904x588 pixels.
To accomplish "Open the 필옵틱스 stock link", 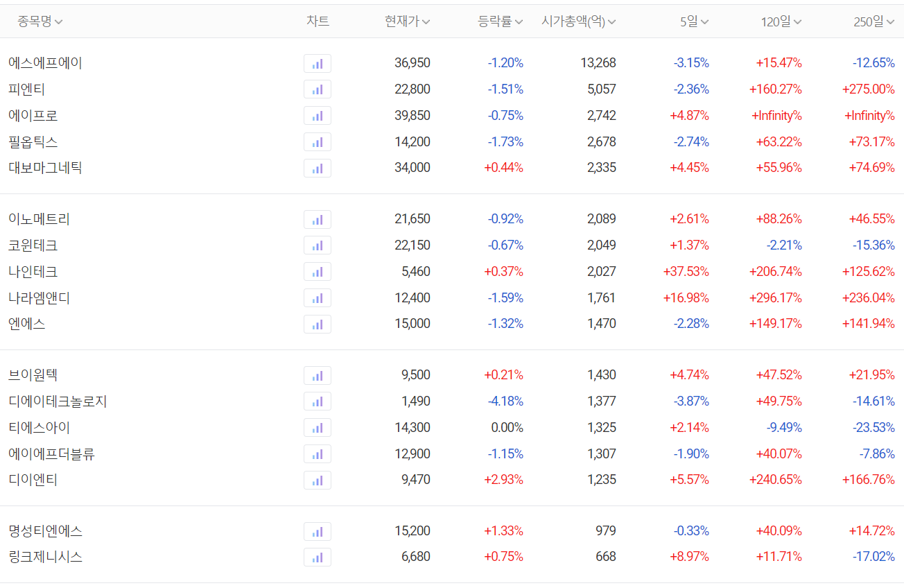I will tap(33, 142).
